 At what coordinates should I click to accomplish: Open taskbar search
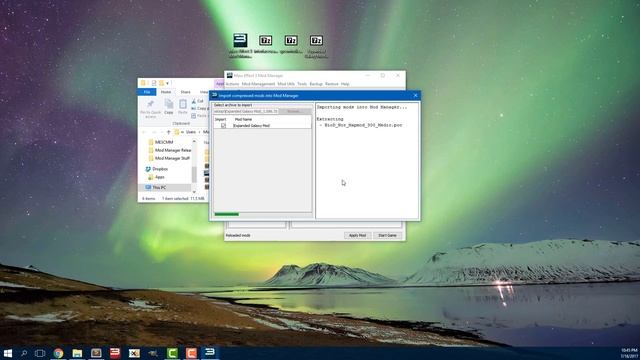(x=24, y=353)
